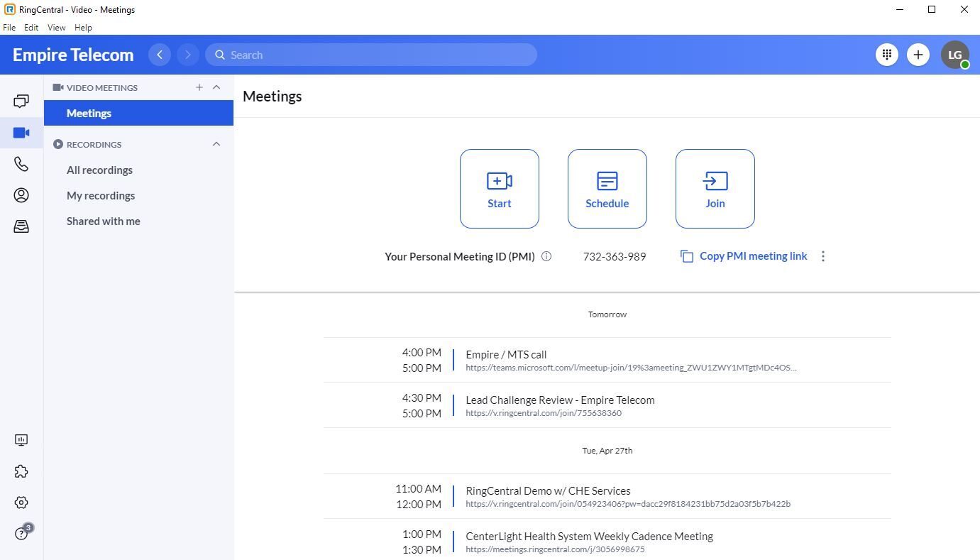
Task: Go forward with the right arrow button
Action: coord(188,55)
